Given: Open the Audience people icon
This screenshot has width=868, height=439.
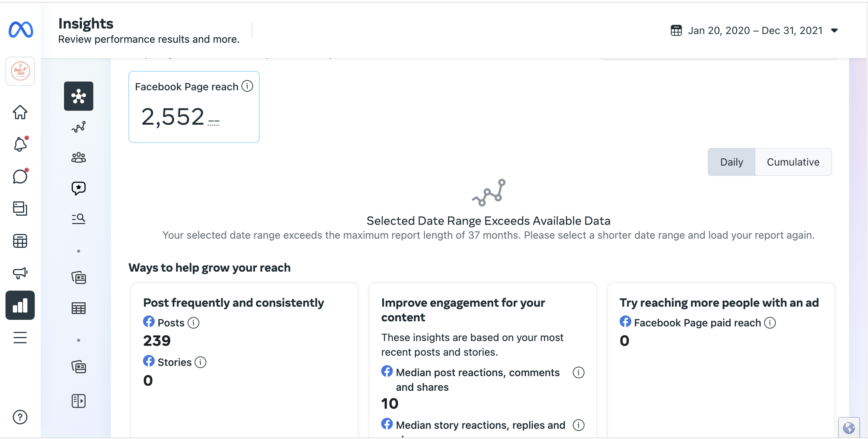Looking at the screenshot, I should coord(78,158).
